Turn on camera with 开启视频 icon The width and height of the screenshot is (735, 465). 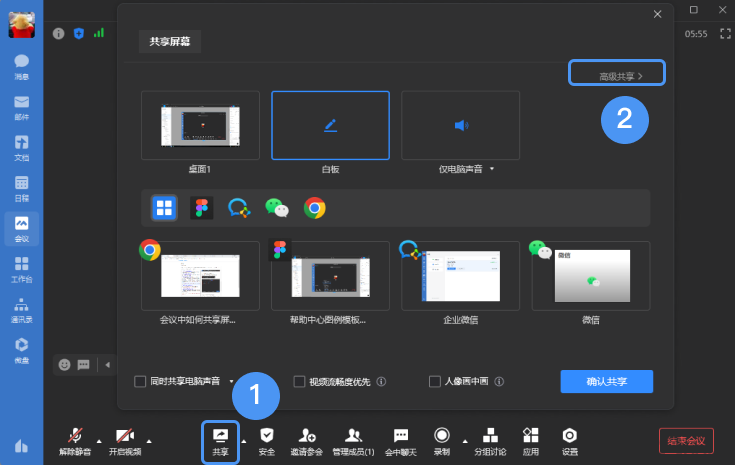(x=125, y=436)
